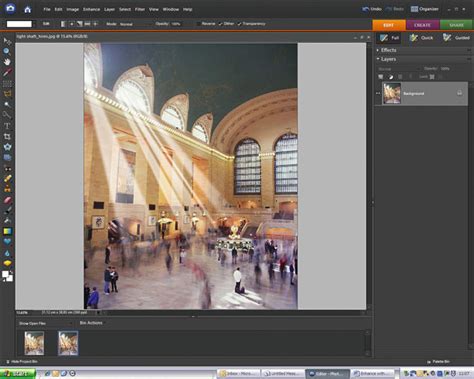
Task: Open the Layers panel Opacity field
Action: 447,69
